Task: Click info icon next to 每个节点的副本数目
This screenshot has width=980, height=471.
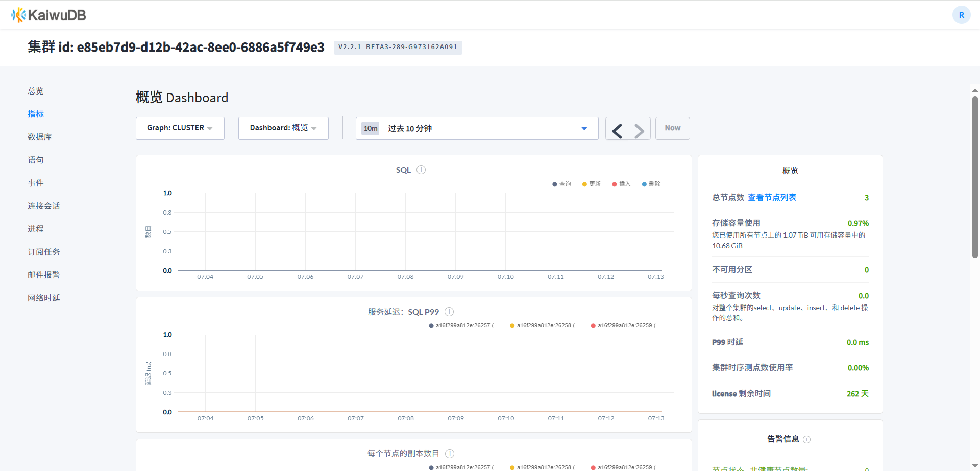Action: 450,453
